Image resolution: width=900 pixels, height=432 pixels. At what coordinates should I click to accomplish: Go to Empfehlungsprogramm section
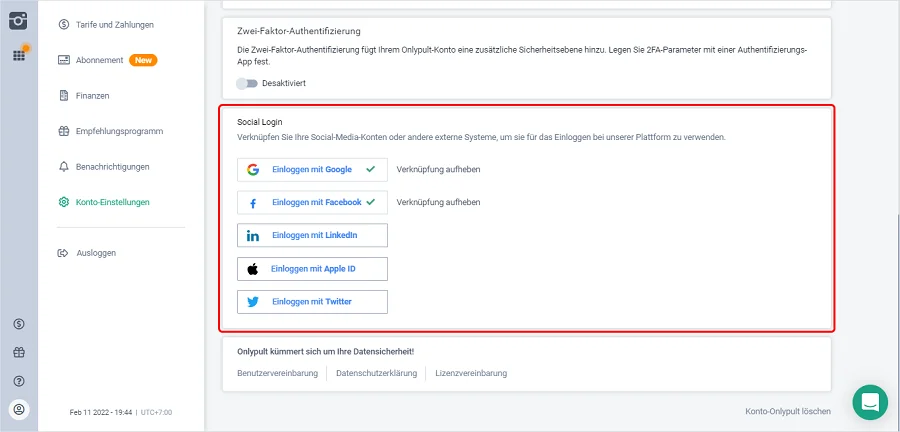point(119,131)
